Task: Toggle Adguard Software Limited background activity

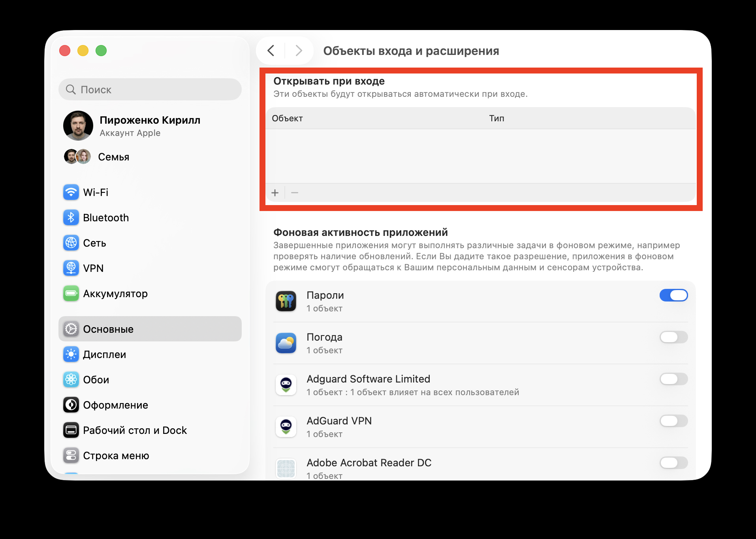Action: (x=673, y=379)
